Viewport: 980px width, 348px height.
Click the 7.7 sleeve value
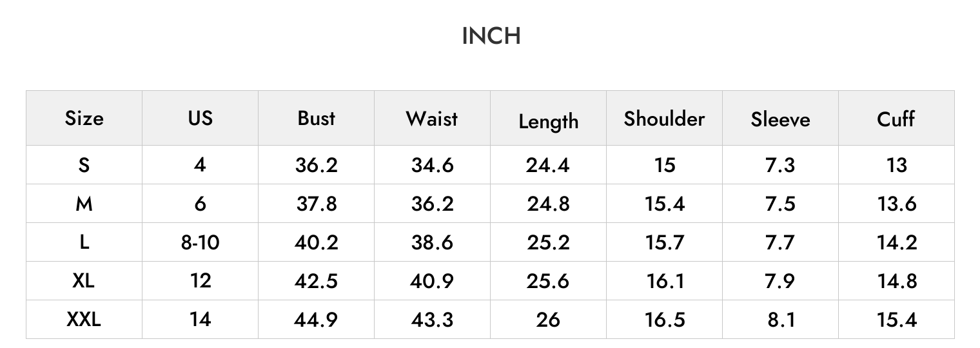[780, 242]
